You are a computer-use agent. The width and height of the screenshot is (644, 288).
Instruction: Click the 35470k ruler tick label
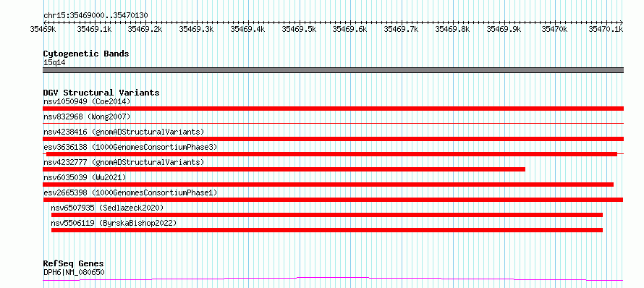pos(554,29)
